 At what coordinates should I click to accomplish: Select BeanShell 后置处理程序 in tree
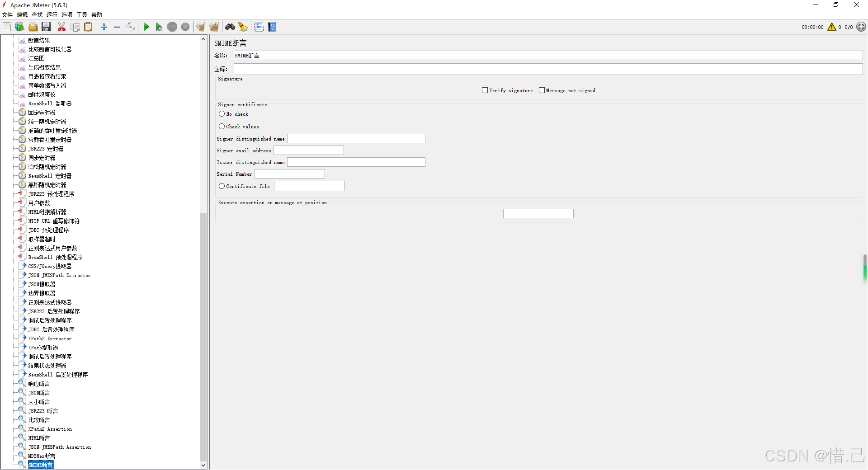coord(58,375)
